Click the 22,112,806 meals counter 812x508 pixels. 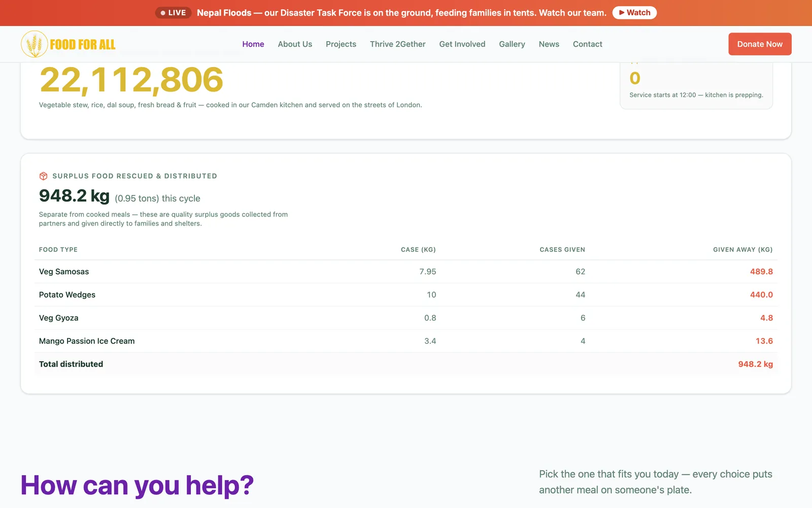(131, 80)
